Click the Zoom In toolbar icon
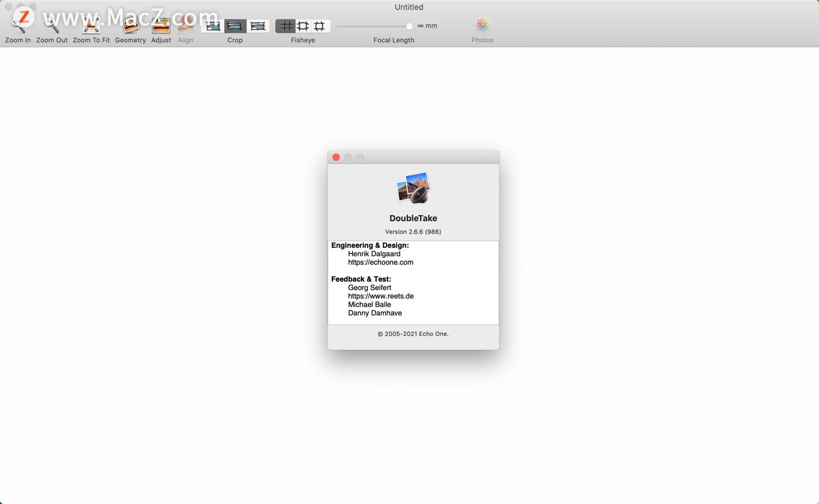Screen dimensions: 819x504 [18, 25]
